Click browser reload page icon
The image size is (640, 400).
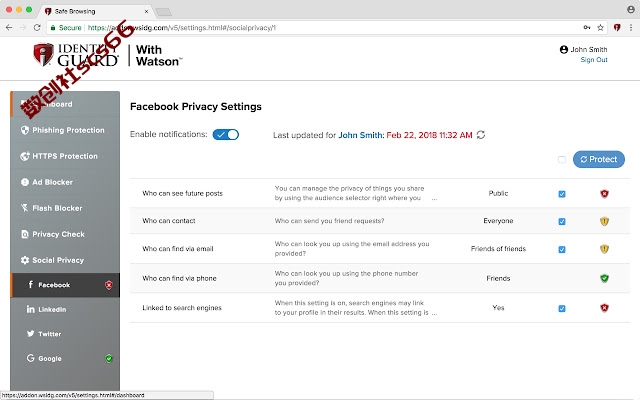pos(37,28)
